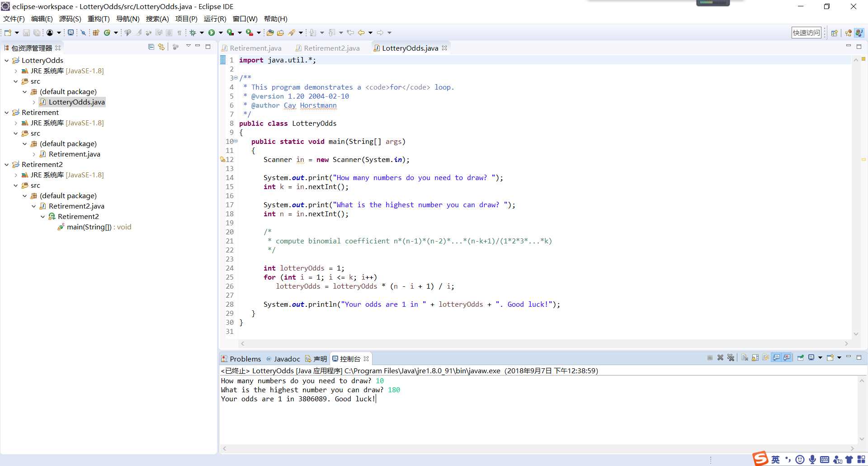Open the 文件(F) menu
The width and height of the screenshot is (868, 466).
tap(14, 19)
